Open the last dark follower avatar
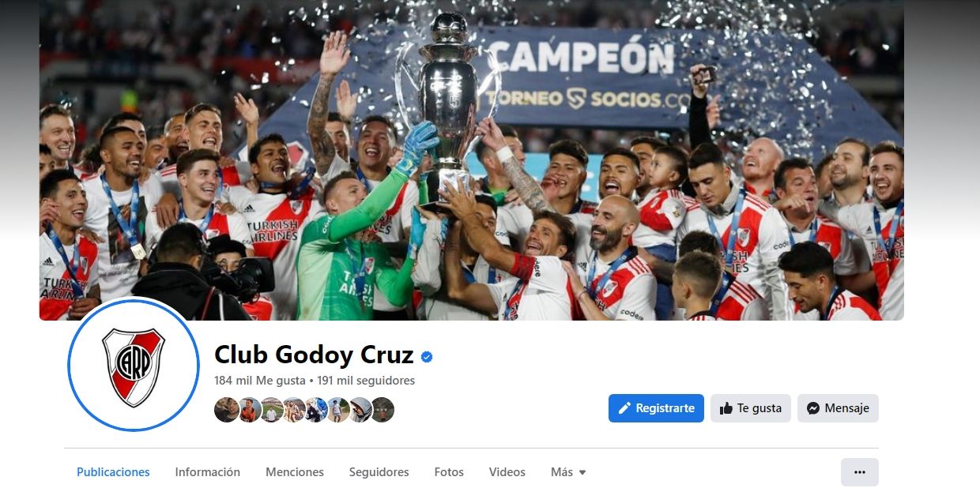This screenshot has width=980, height=488. [x=383, y=410]
